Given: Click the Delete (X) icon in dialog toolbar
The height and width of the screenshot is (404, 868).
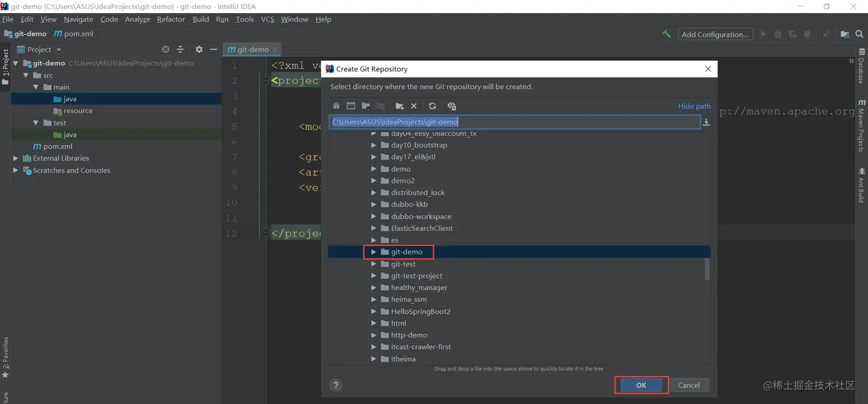Looking at the screenshot, I should (414, 106).
